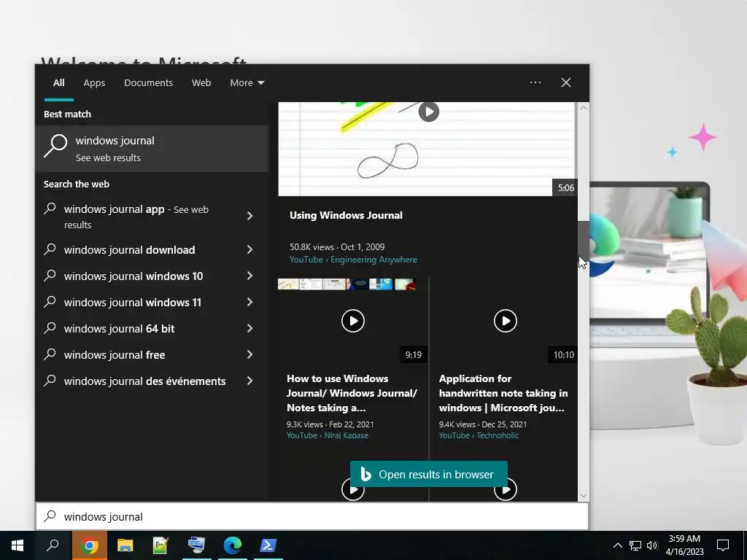The width and height of the screenshot is (747, 560).
Task: Select the Web search tab
Action: point(201,83)
